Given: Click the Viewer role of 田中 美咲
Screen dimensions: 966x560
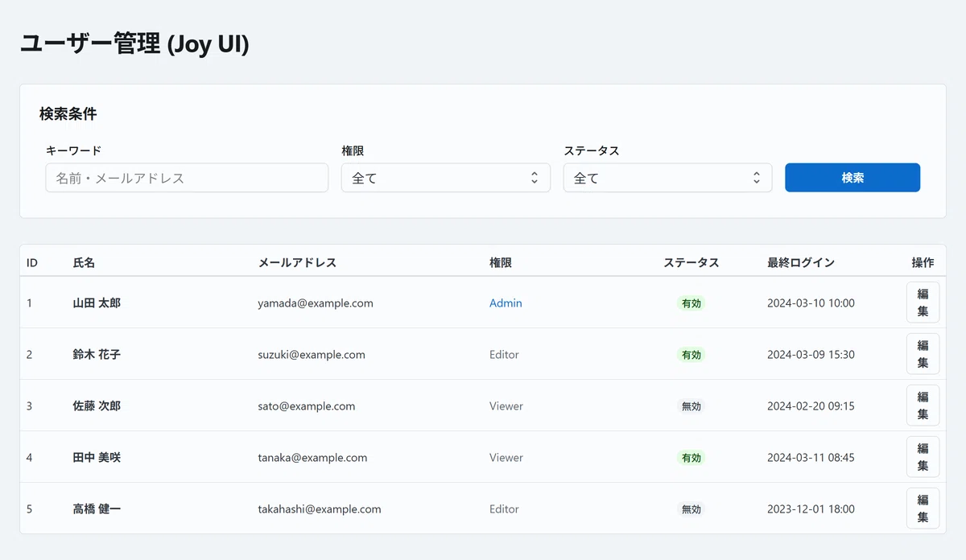Looking at the screenshot, I should tap(506, 458).
